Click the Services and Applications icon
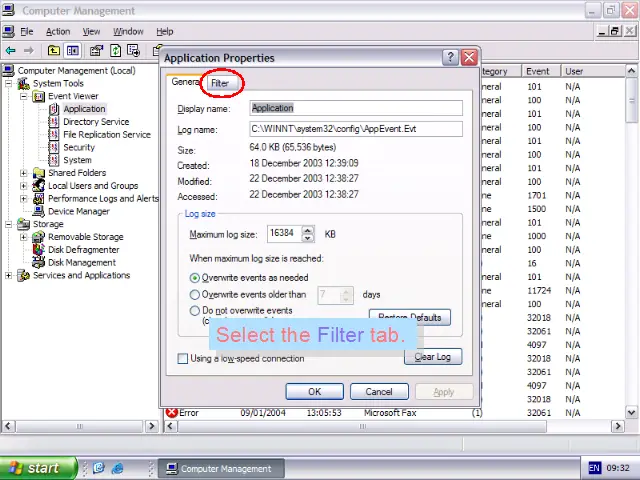The height and width of the screenshot is (480, 640). (x=24, y=276)
